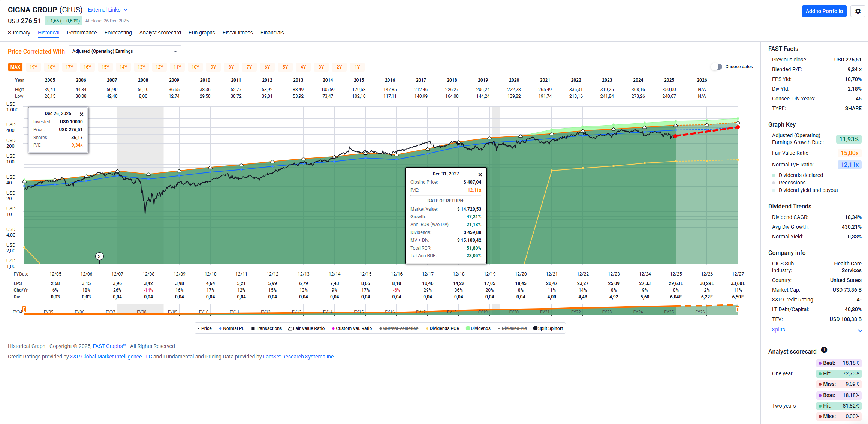Open the FactSet Research Systems Inc. link

click(299, 357)
